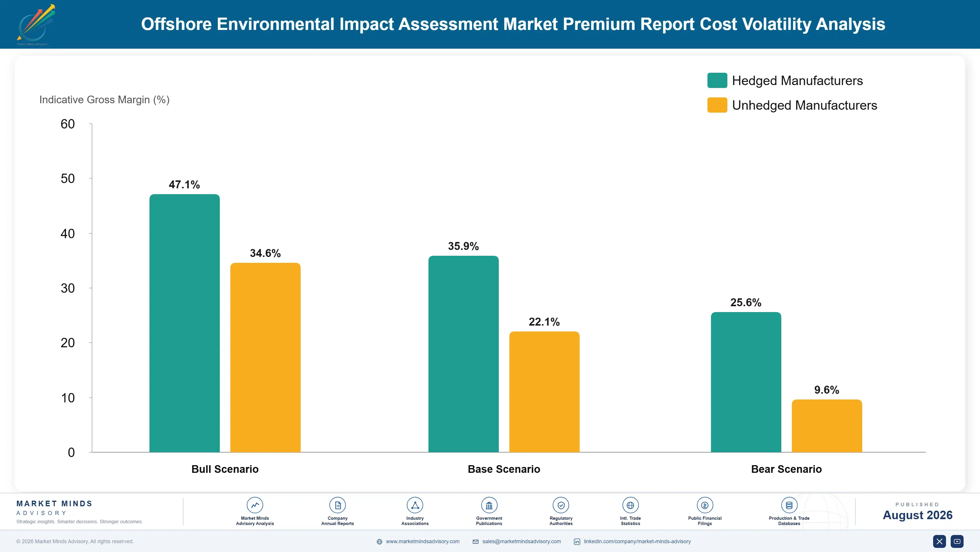980x552 pixels.
Task: Click the PUBLISHED heading text
Action: pyautogui.click(x=917, y=504)
